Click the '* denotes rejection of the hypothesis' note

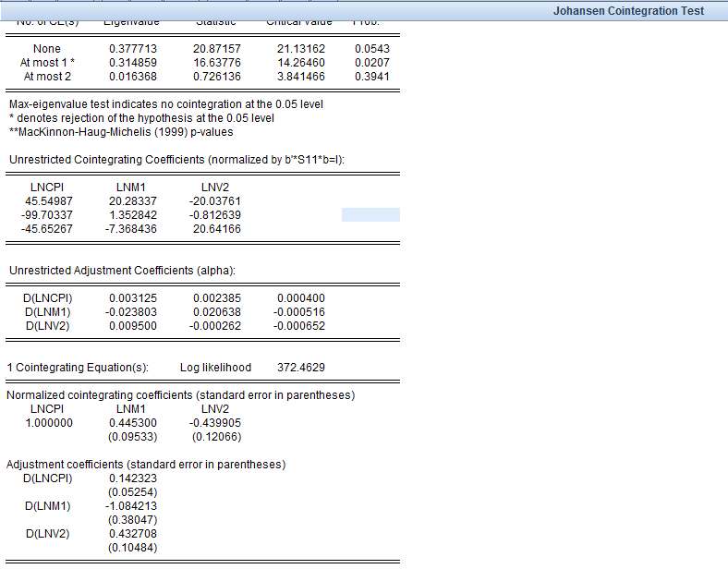[x=141, y=118]
